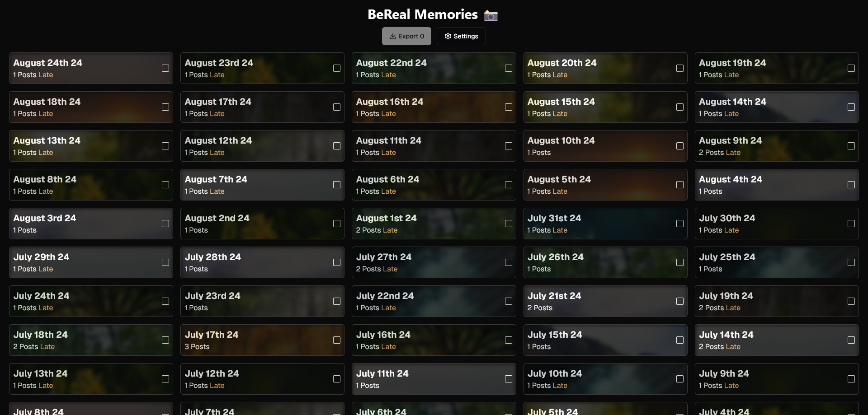Screen dimensions: 868x415
Task: Check the August 4th 24 checkbox
Action: 851,185
